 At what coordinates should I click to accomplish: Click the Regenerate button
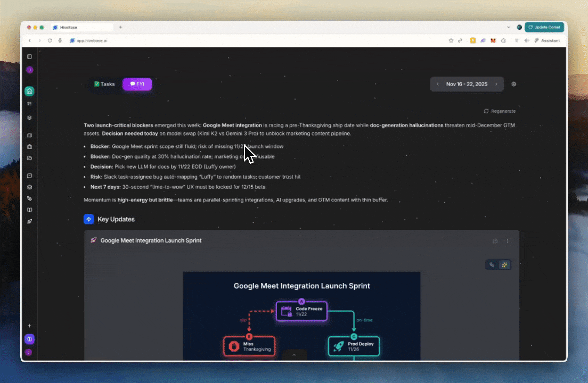point(499,111)
